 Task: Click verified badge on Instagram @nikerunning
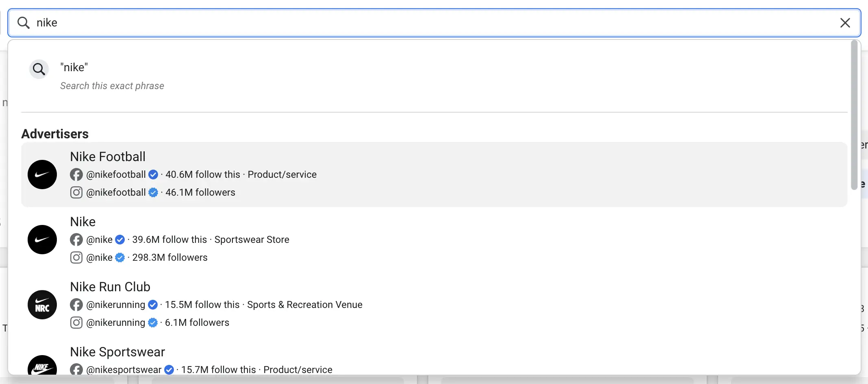(x=153, y=323)
